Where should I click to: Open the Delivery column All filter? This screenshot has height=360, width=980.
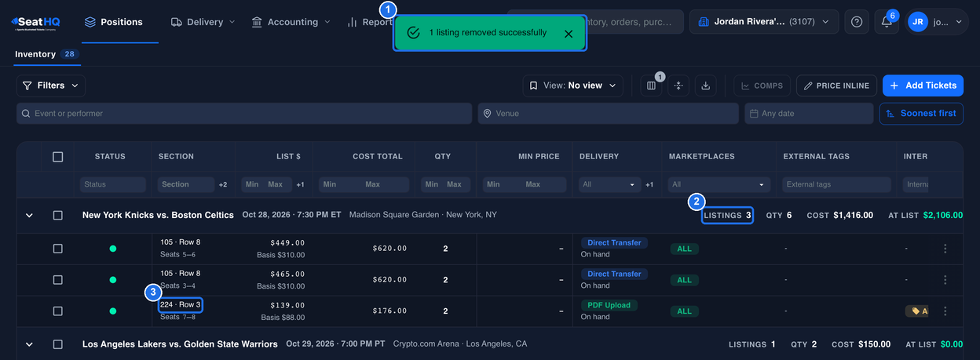click(609, 184)
